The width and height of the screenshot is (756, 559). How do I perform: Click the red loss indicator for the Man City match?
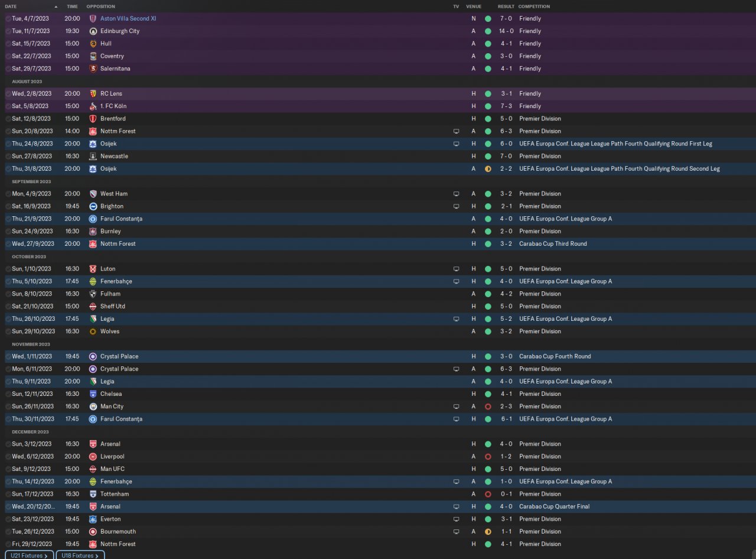[x=488, y=407]
